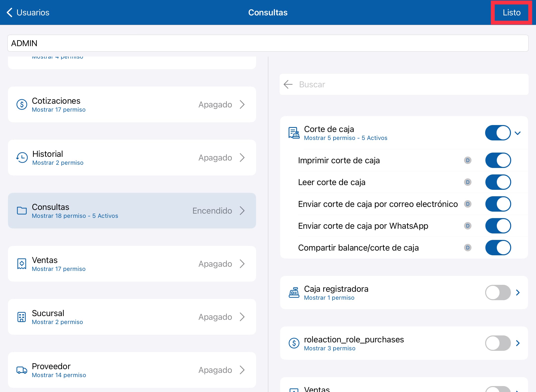Enable the roleaction_role_purchases switch
The width and height of the screenshot is (536, 392).
(498, 343)
